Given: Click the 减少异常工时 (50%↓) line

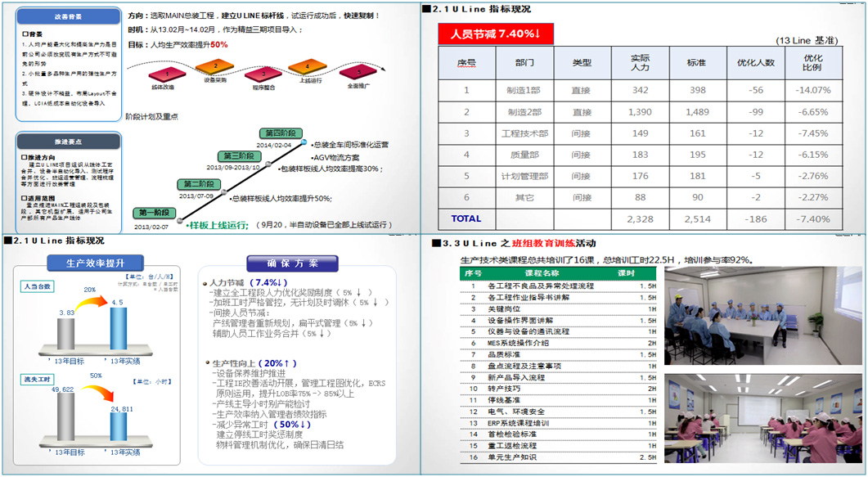Looking at the screenshot, I should pos(263,425).
